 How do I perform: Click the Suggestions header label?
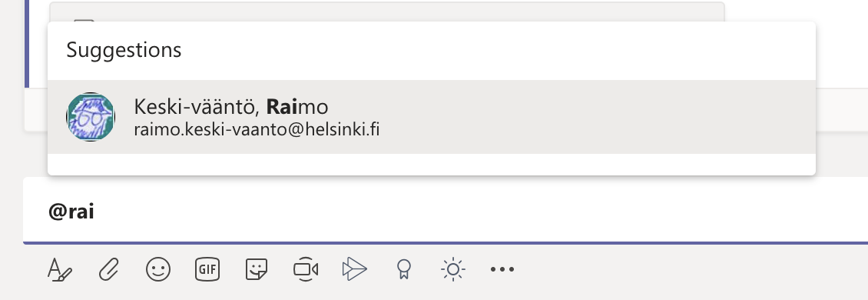[124, 50]
